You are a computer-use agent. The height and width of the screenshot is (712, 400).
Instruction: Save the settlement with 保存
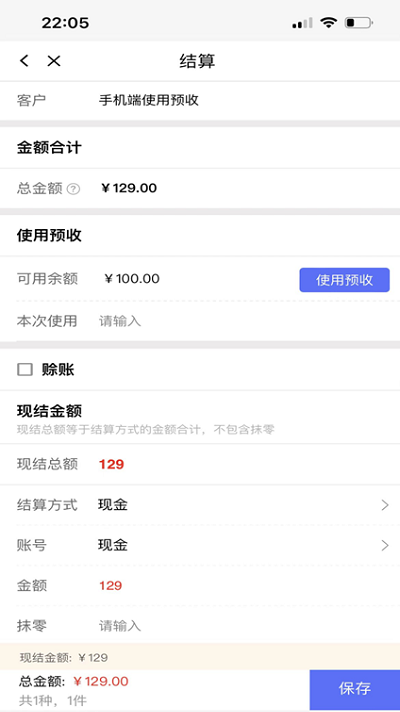[x=355, y=689]
